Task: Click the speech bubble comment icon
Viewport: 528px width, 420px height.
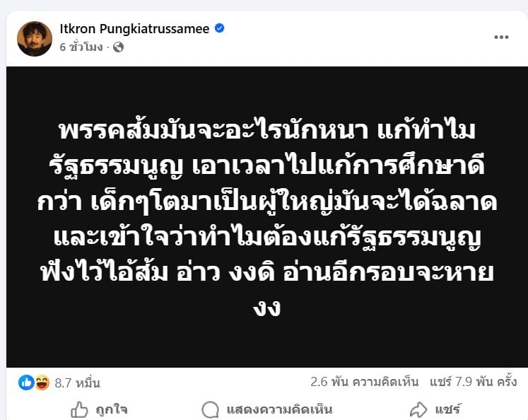Action: pos(210,409)
